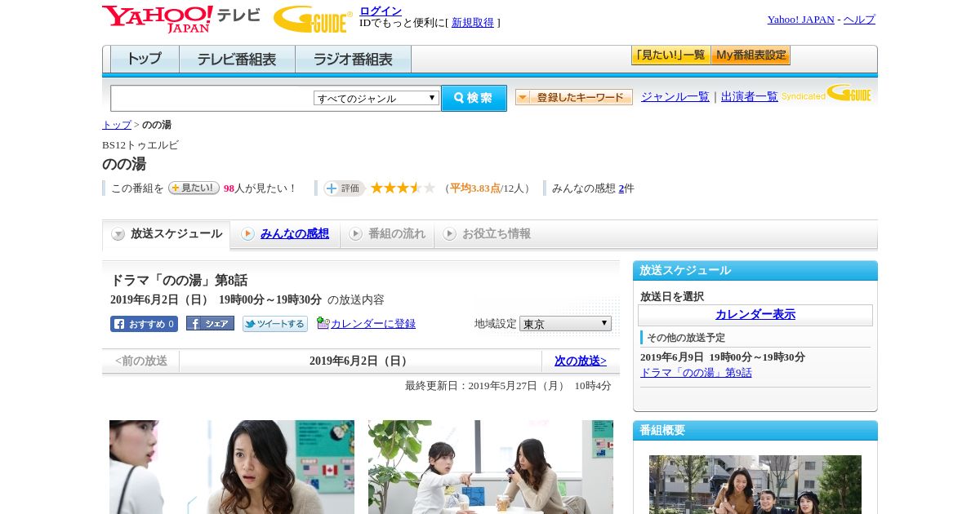Click トップ breadcrumb link

click(x=117, y=125)
